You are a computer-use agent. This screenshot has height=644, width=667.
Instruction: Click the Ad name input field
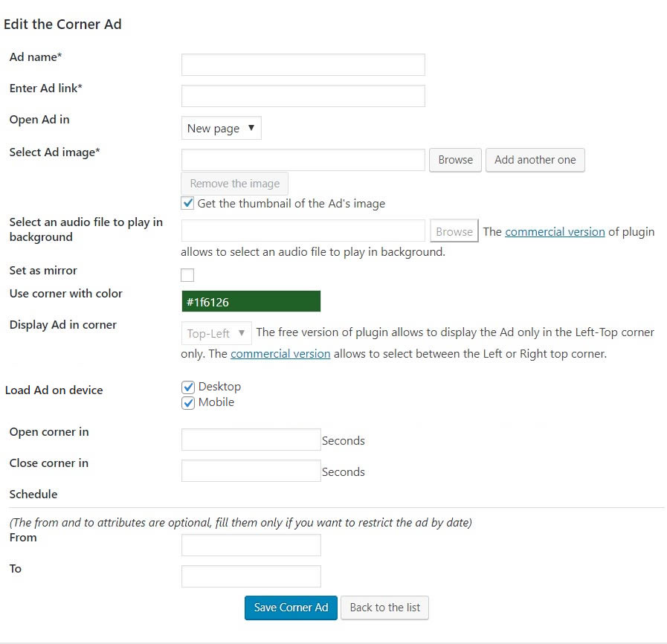pyautogui.click(x=303, y=65)
